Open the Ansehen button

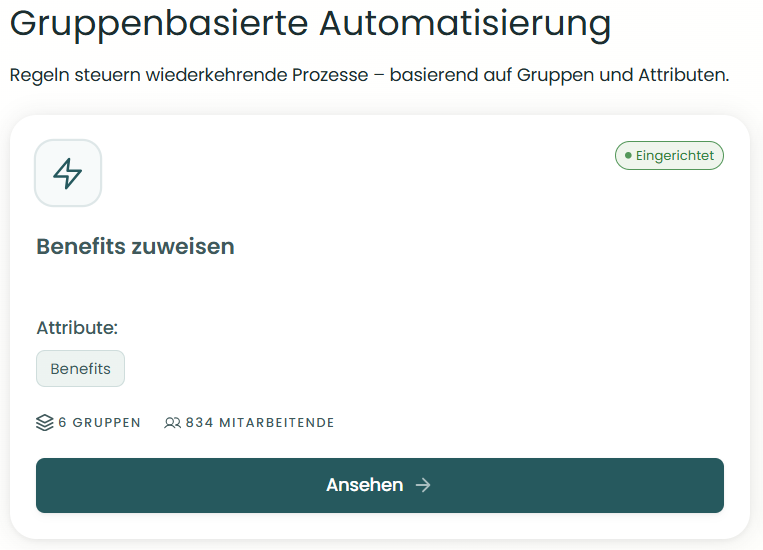click(x=380, y=485)
